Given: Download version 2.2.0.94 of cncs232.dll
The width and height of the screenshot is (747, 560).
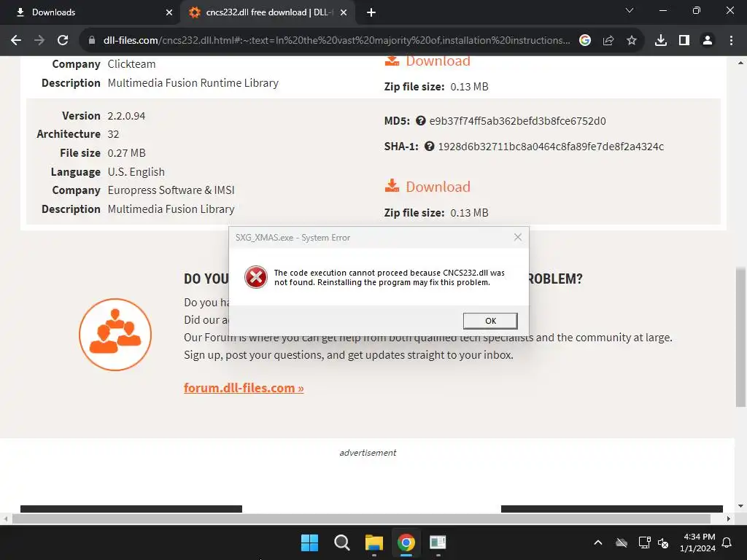Looking at the screenshot, I should point(427,186).
